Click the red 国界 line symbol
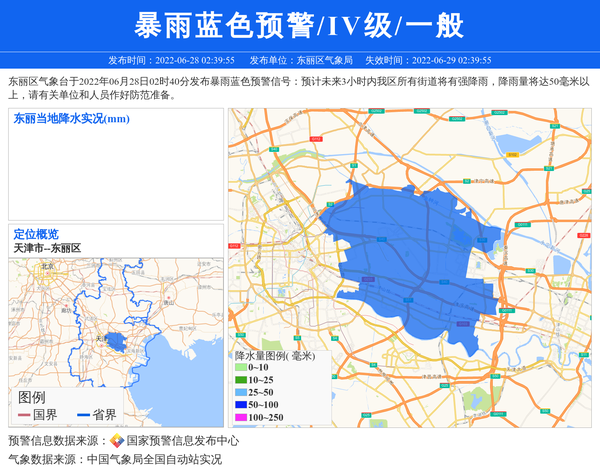This screenshot has width=600, height=471. (22, 415)
